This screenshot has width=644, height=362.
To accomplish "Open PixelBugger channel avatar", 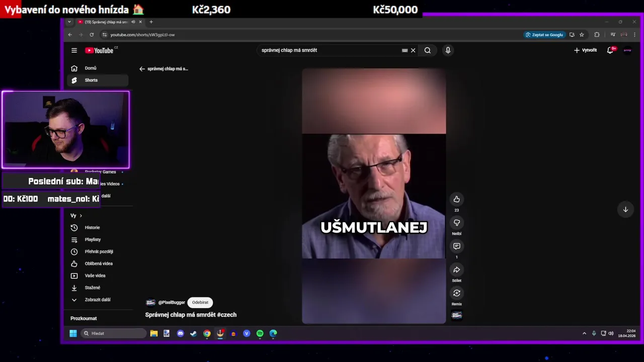I will 150,303.
